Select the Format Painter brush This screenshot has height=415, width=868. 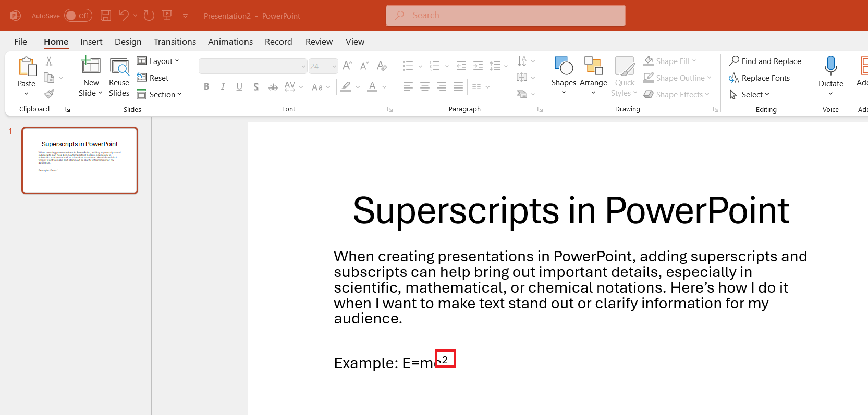click(x=49, y=94)
